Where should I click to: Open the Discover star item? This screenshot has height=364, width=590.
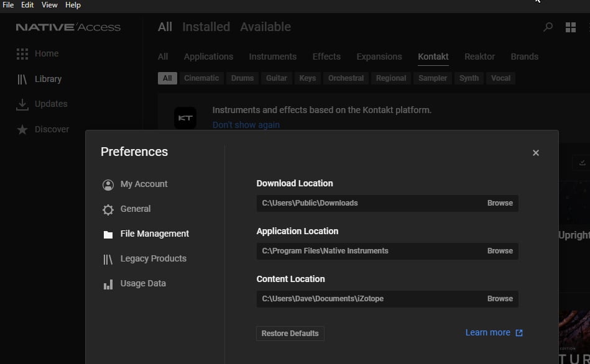pyautogui.click(x=22, y=130)
